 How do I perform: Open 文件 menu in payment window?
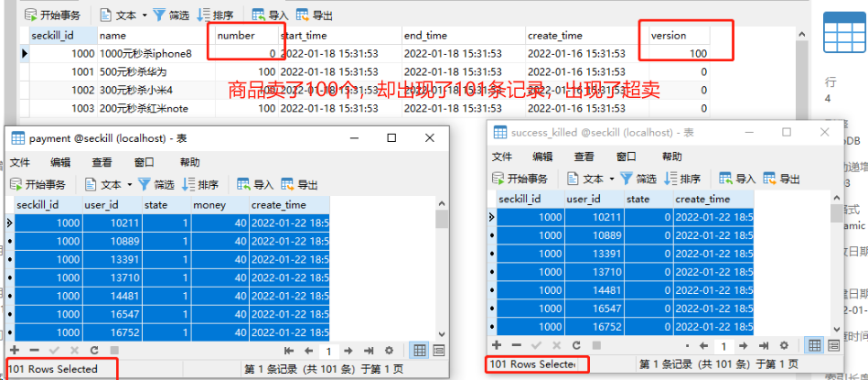(20, 162)
